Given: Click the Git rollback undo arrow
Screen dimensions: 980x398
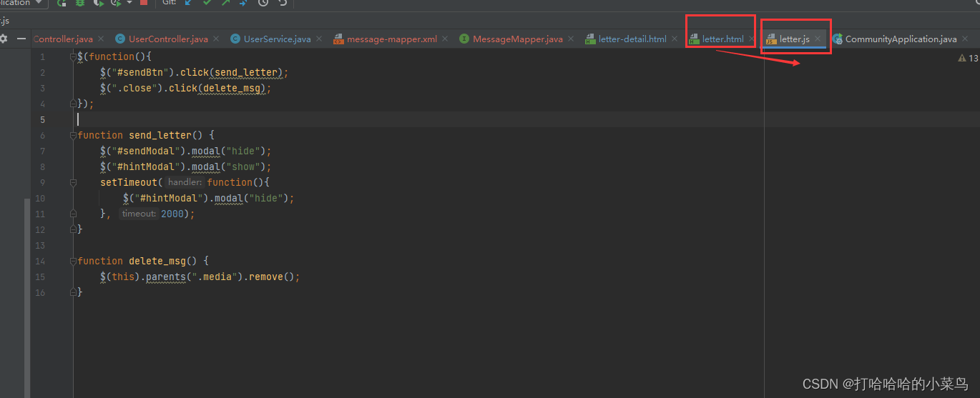Looking at the screenshot, I should 282,3.
